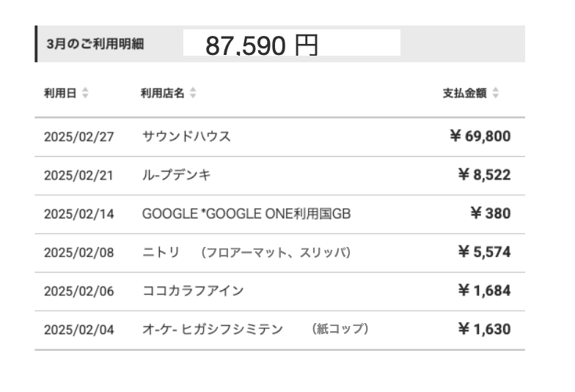Viewport: 575px width, 392px height.
Task: Open the オ-ケ- ヒガシフシミテン entry
Action: pyautogui.click(x=212, y=330)
